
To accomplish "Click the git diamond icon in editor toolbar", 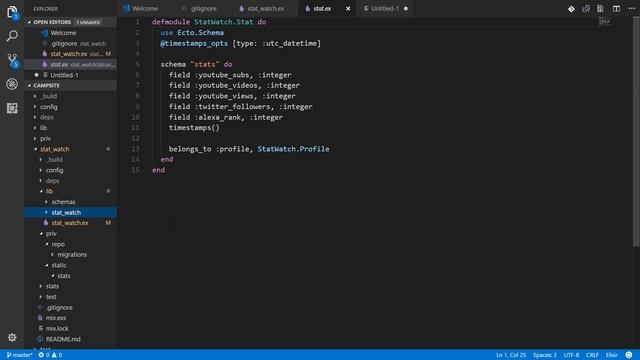I will pos(571,9).
